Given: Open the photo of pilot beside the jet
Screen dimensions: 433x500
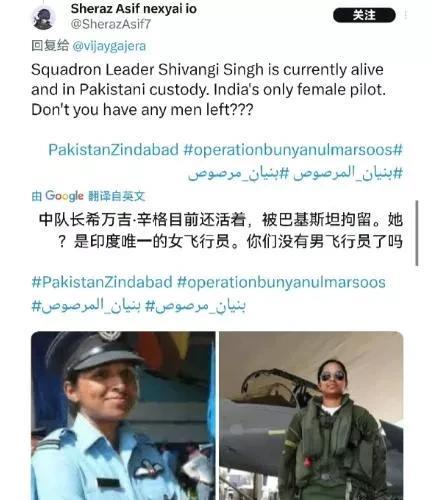Looking at the screenshot, I should point(311,416).
